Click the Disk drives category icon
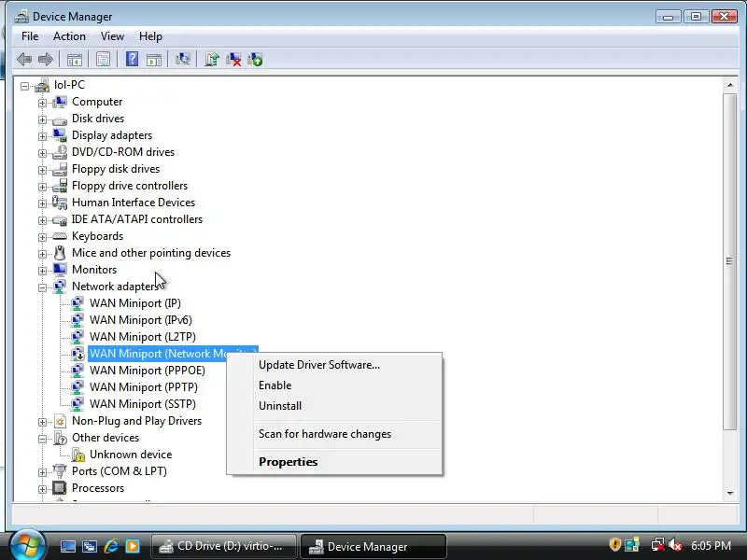 (x=60, y=119)
